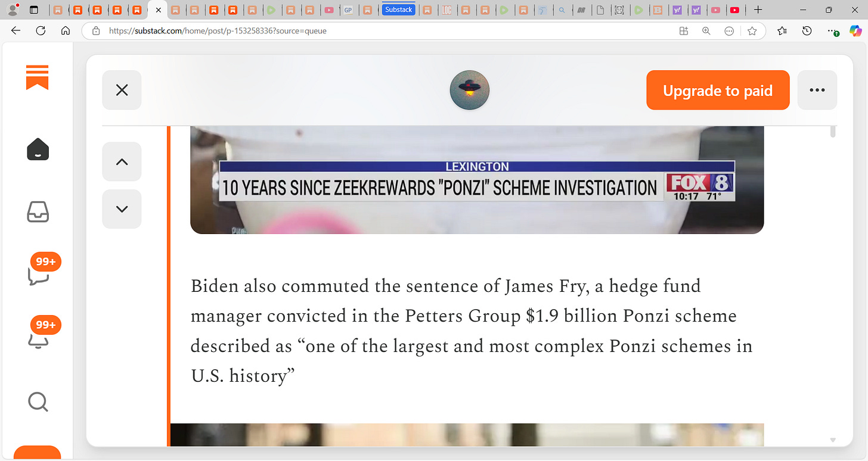The height and width of the screenshot is (461, 868).
Task: Click the post's vertical scrollbar thumb
Action: (833, 132)
